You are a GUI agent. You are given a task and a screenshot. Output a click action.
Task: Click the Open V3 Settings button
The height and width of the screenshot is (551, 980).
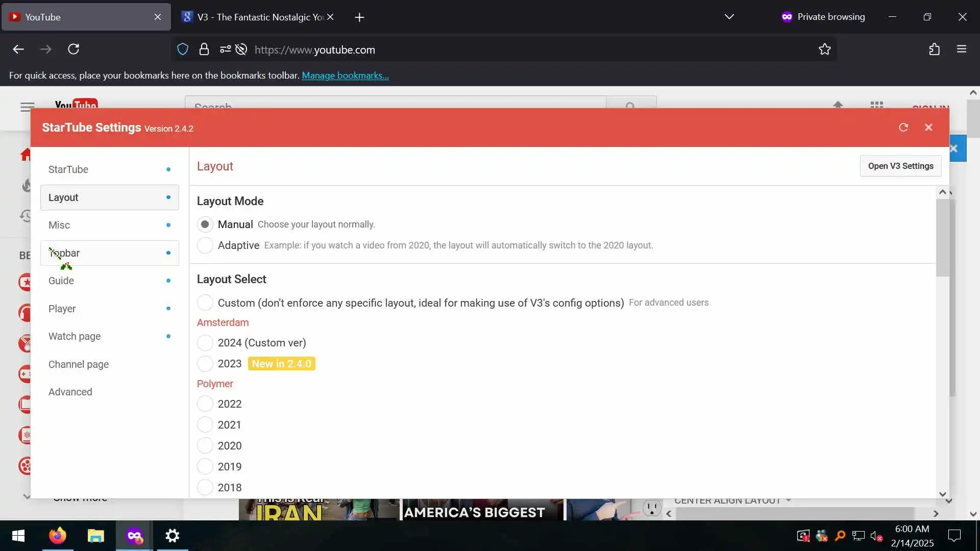(x=900, y=166)
